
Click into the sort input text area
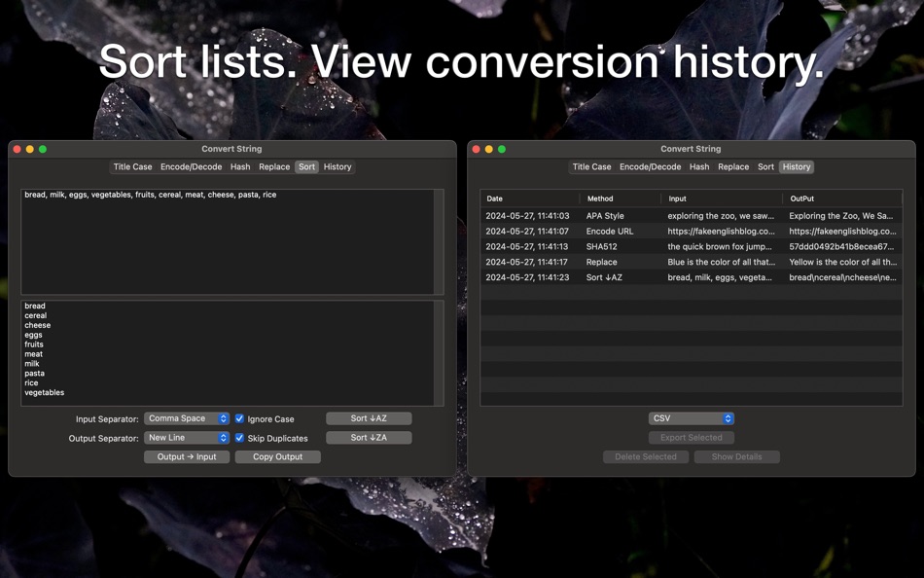click(x=229, y=243)
